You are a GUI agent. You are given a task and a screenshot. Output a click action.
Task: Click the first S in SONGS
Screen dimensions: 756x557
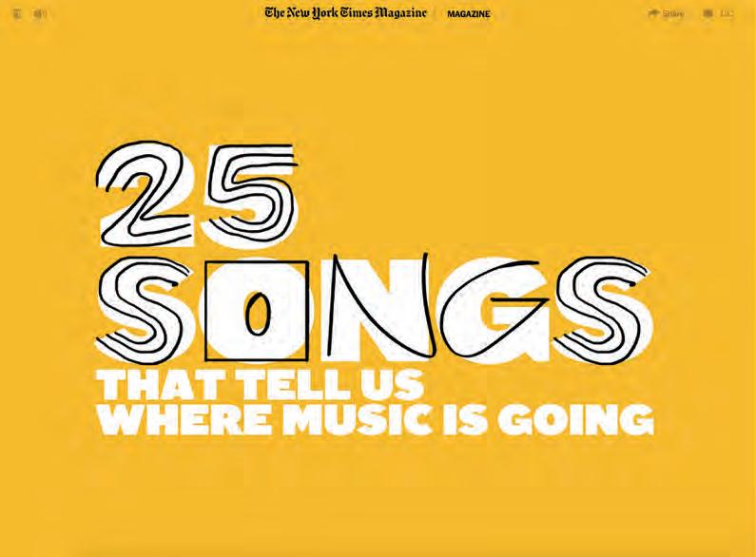tap(145, 310)
